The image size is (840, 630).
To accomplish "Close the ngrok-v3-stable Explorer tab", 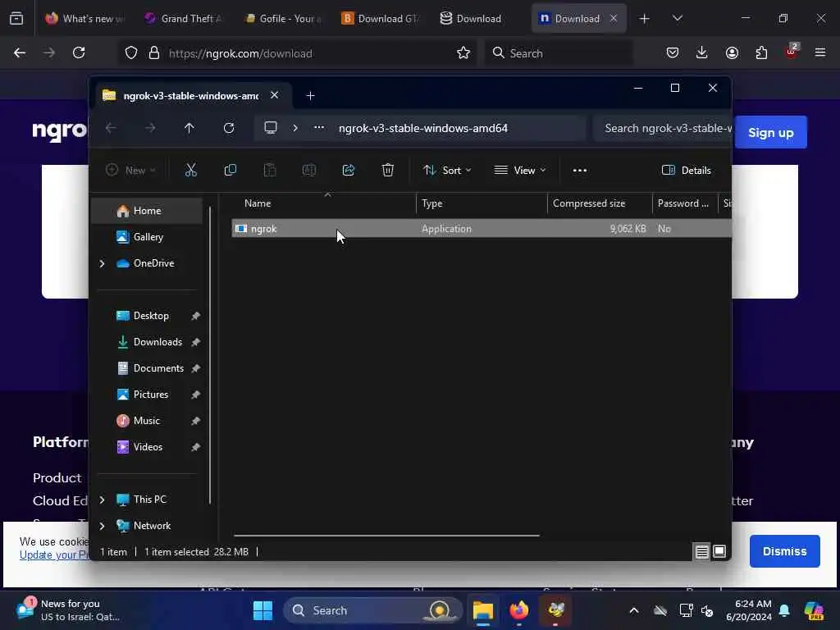I will click(274, 95).
